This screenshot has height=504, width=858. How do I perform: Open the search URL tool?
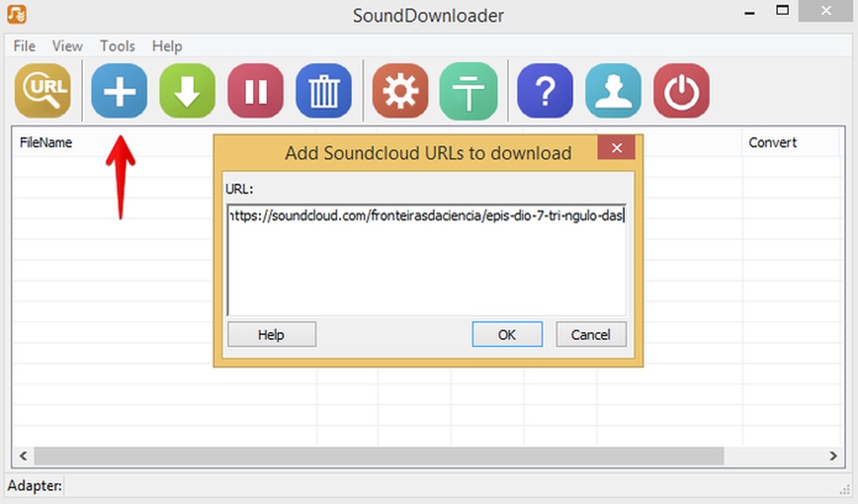(43, 90)
